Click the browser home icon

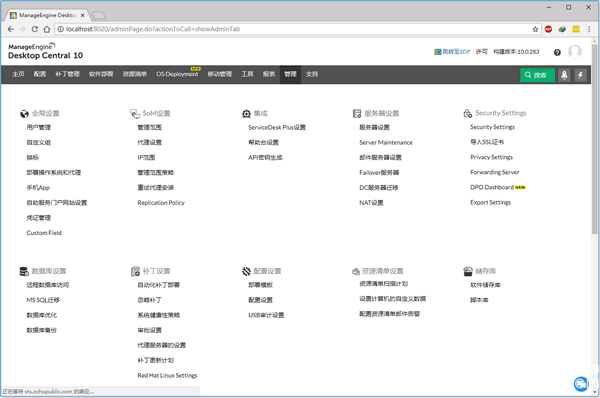pyautogui.click(x=47, y=29)
